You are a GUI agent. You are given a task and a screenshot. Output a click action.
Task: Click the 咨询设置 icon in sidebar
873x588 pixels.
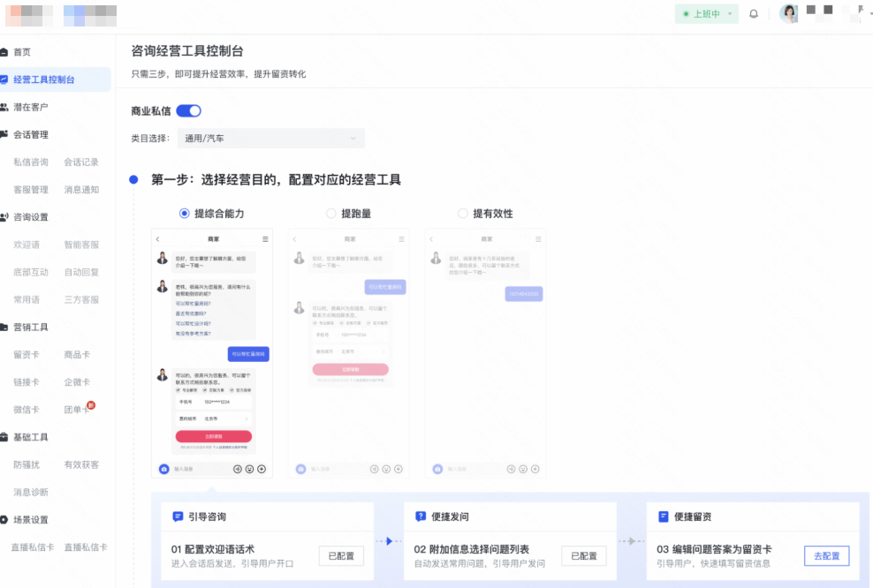4,217
